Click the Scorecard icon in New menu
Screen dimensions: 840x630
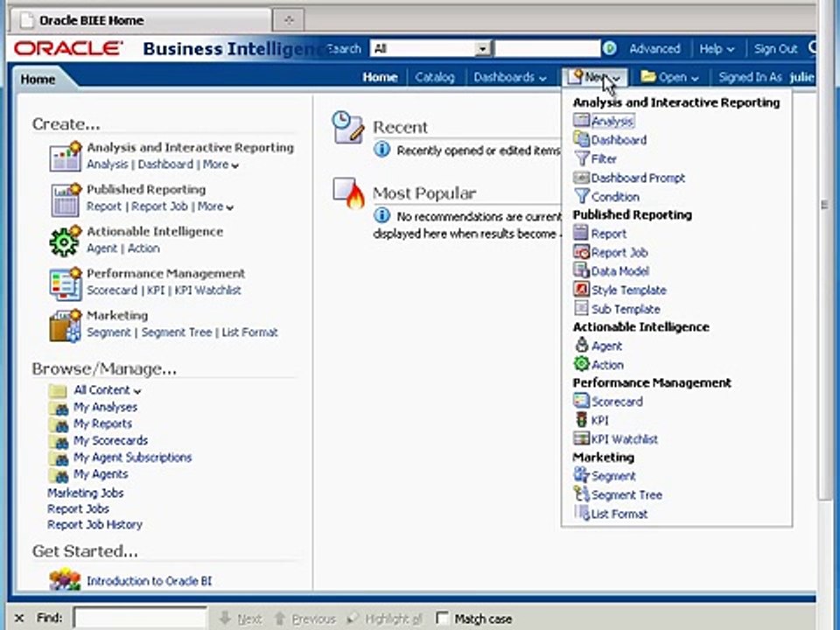tap(581, 400)
